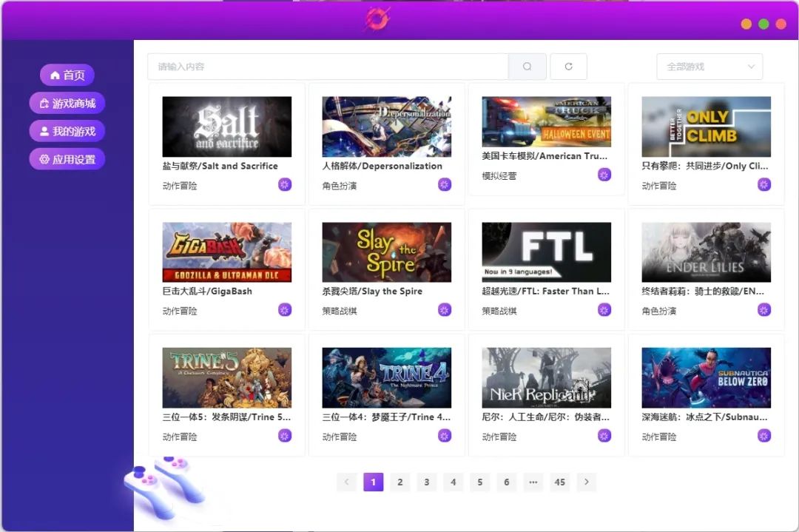Screen dimensions: 799x532
Task: Open Slay the Spire cover image
Action: tap(387, 252)
